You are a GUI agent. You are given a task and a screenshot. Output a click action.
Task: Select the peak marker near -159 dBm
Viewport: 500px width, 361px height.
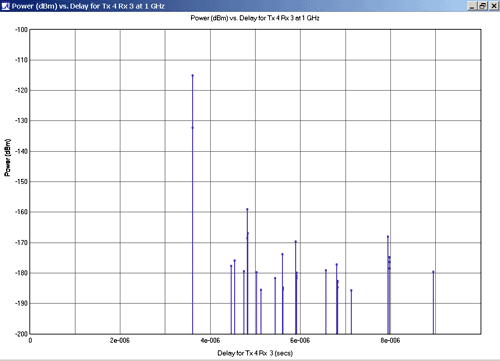click(247, 209)
